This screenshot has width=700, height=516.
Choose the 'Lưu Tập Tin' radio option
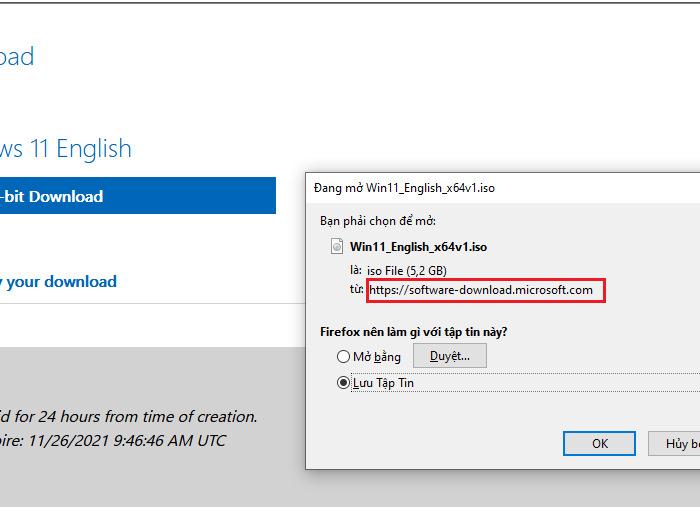(344, 383)
